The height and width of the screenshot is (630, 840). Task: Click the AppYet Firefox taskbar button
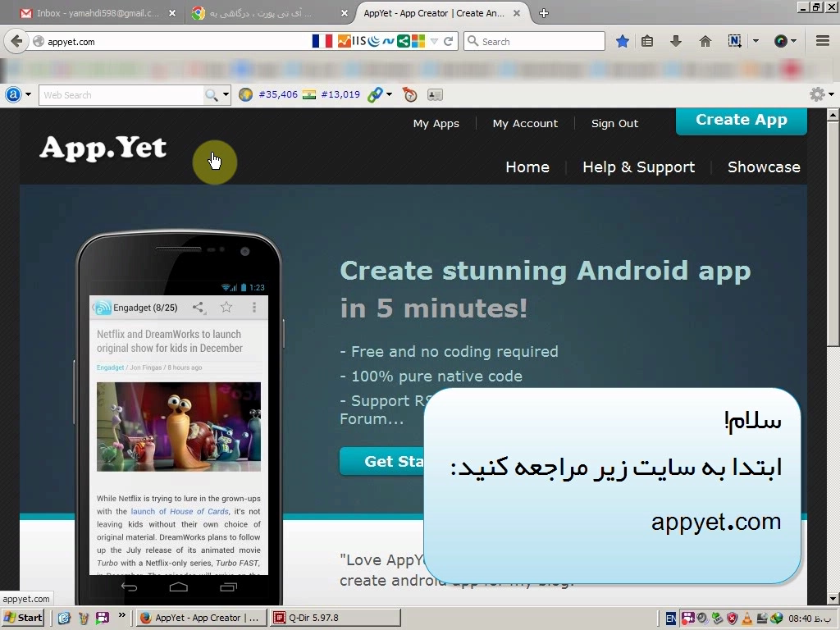pos(202,618)
